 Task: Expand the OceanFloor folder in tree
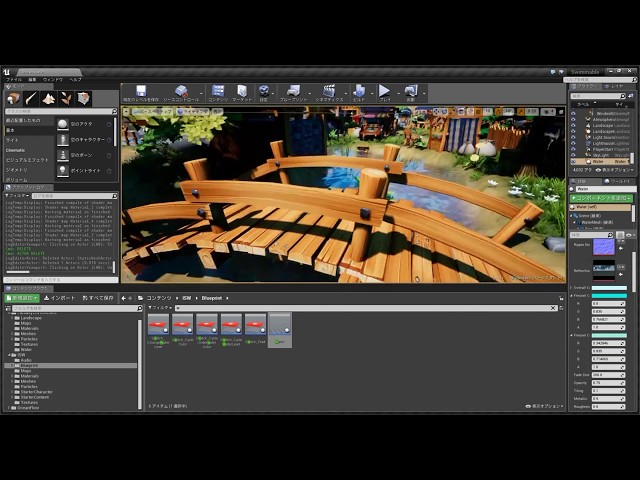[9, 408]
